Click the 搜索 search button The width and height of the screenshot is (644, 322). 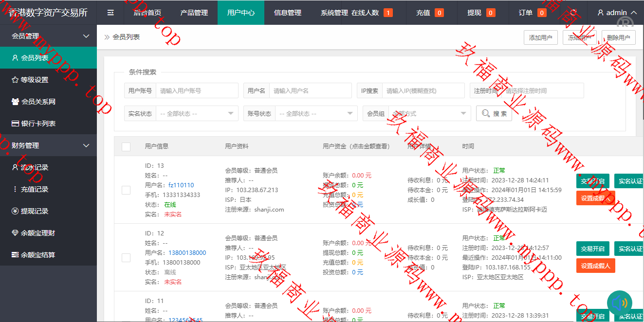[494, 113]
